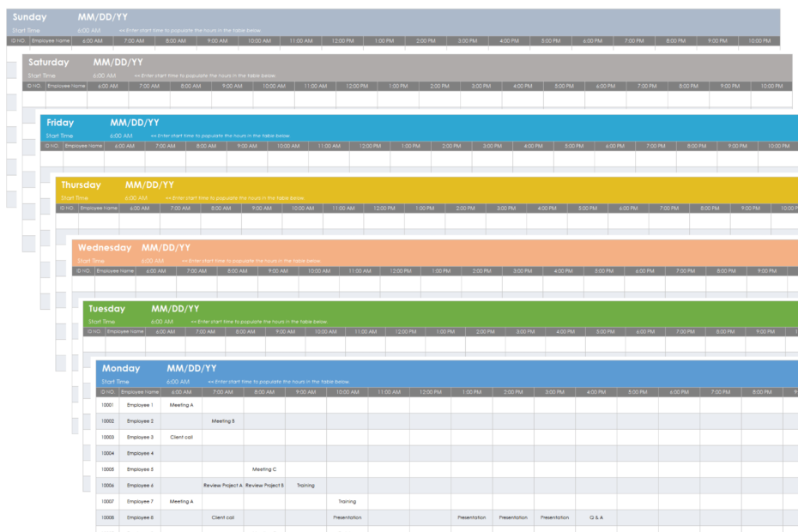Select ID cell 10004
The image size is (798, 532).
click(x=107, y=453)
